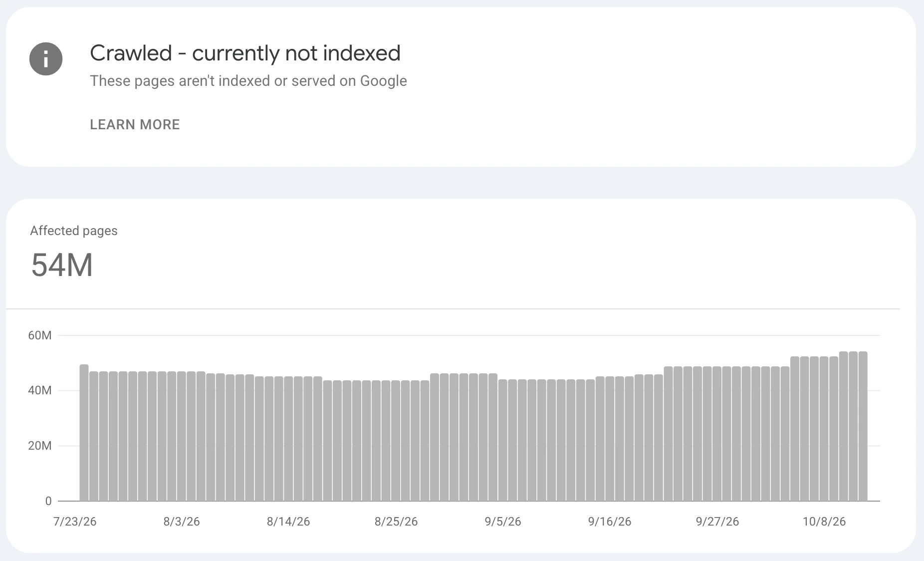Click the 40M y-axis label
This screenshot has width=924, height=561.
(x=40, y=390)
